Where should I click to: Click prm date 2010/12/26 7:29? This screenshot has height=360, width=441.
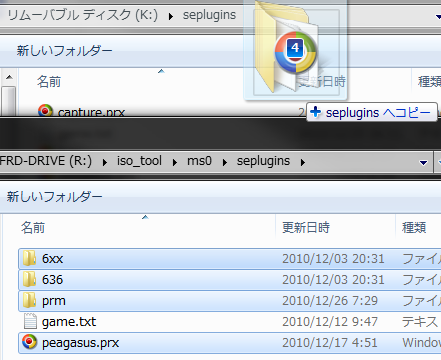330,301
